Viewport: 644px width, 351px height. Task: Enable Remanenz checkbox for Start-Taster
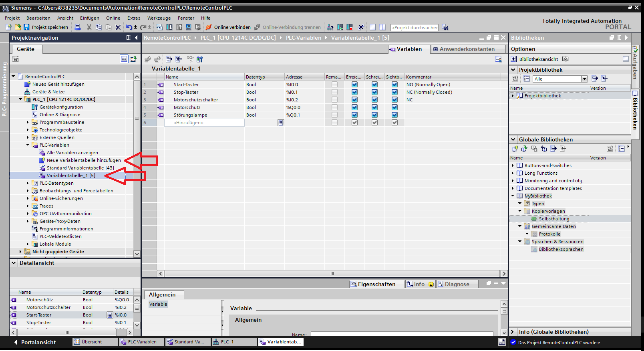pyautogui.click(x=334, y=85)
